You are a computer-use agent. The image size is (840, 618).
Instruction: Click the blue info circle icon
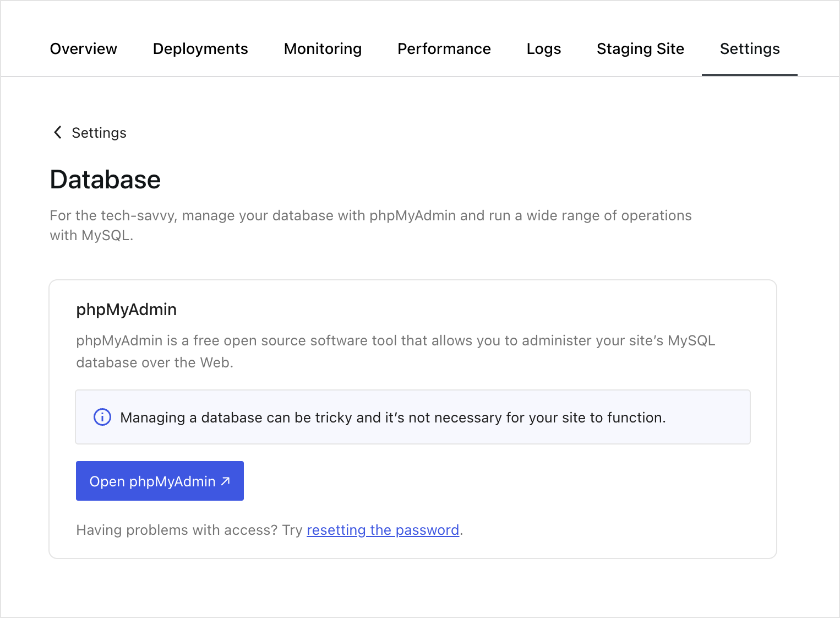pyautogui.click(x=102, y=417)
